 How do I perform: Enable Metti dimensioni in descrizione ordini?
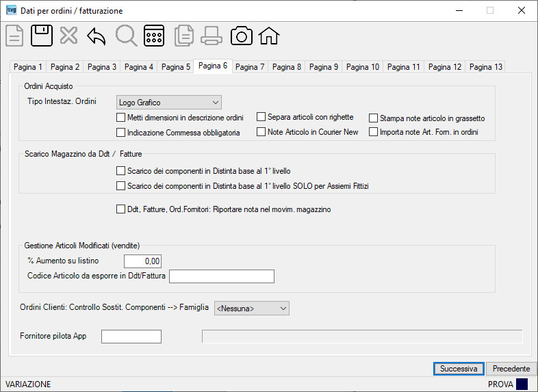120,118
